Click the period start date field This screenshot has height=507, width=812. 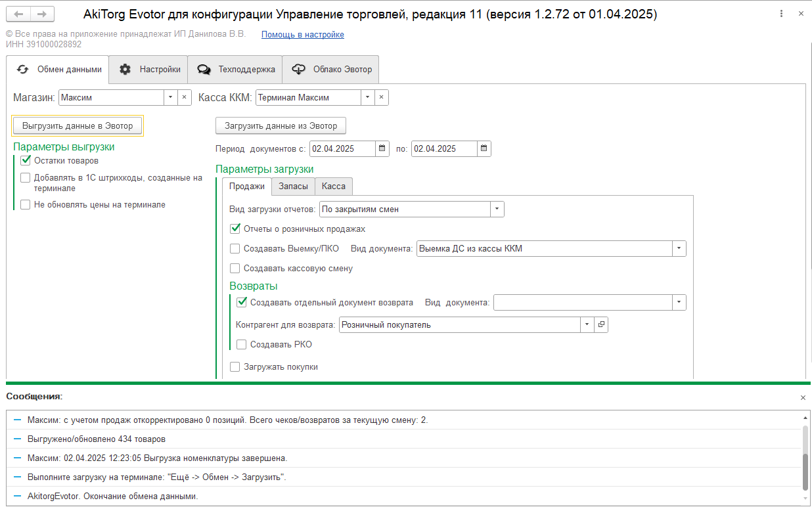[343, 148]
